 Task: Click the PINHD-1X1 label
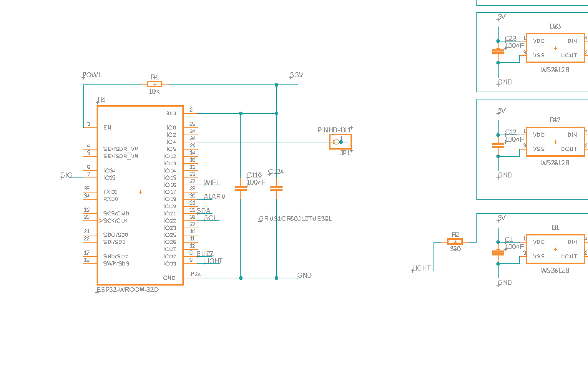tap(335, 130)
